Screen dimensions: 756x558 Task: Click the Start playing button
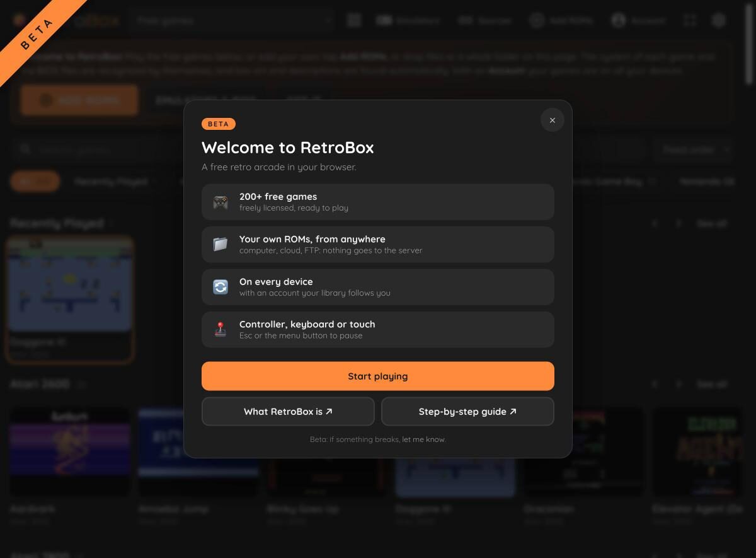click(378, 376)
